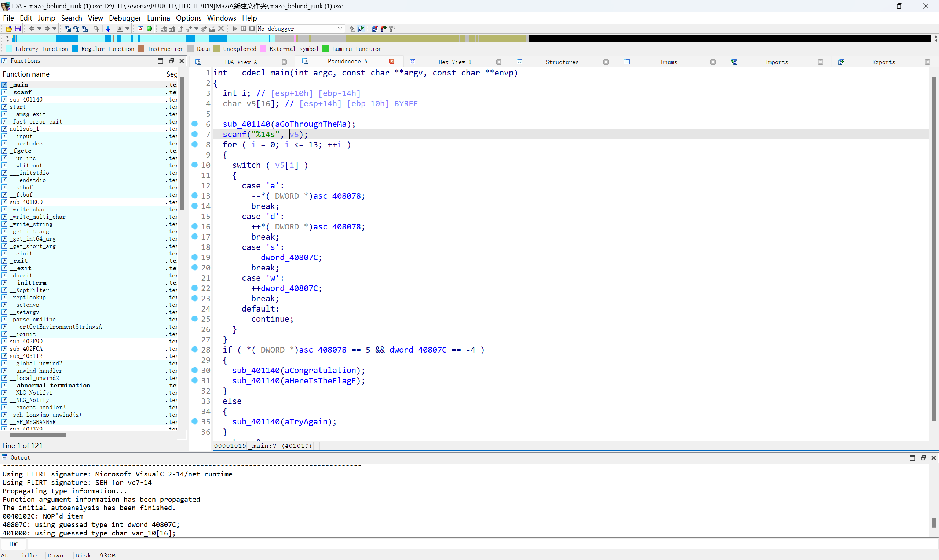939x560 pixels.
Task: Open the Options menu
Action: (189, 18)
